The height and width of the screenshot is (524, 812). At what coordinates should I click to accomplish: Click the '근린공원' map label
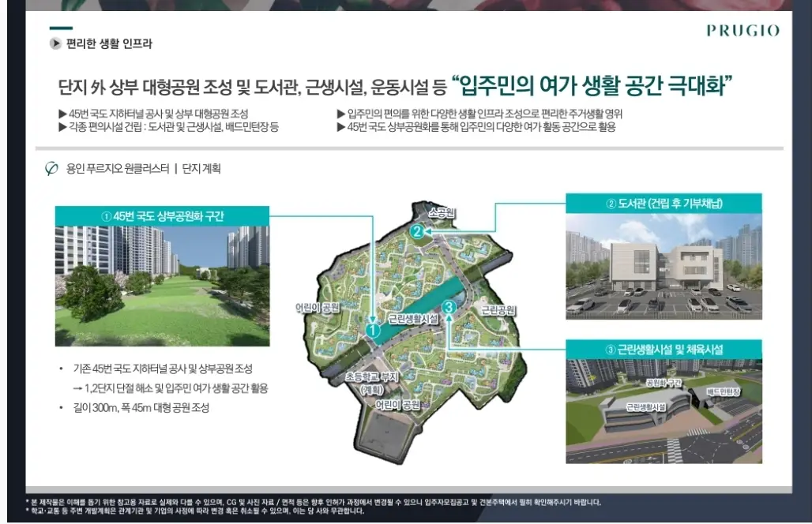pyautogui.click(x=498, y=310)
